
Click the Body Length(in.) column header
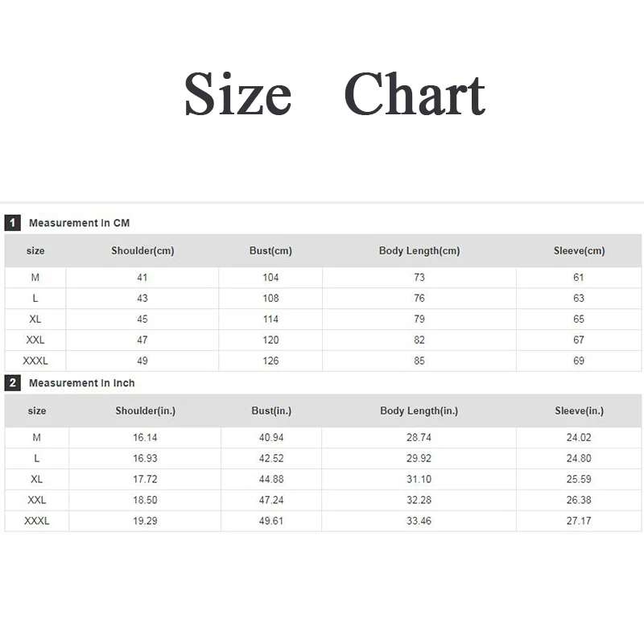pos(419,411)
